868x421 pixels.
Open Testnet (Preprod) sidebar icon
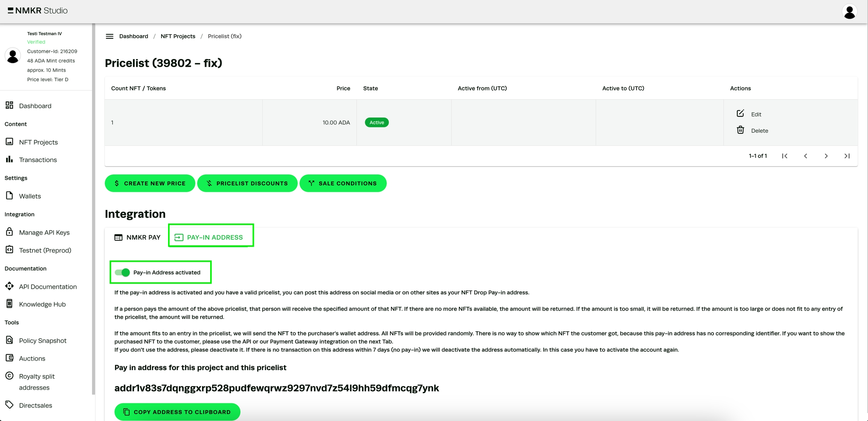tap(9, 250)
